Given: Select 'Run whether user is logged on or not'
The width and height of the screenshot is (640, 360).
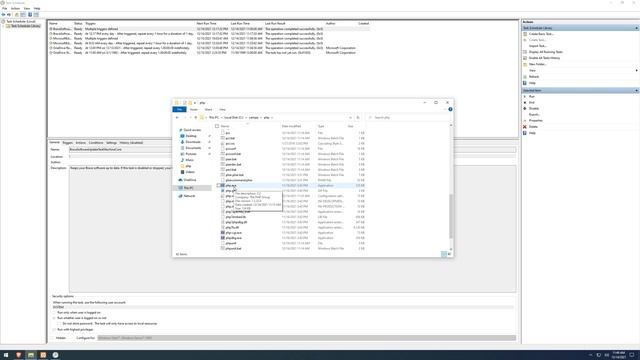Looking at the screenshot, I should [x=54, y=318].
